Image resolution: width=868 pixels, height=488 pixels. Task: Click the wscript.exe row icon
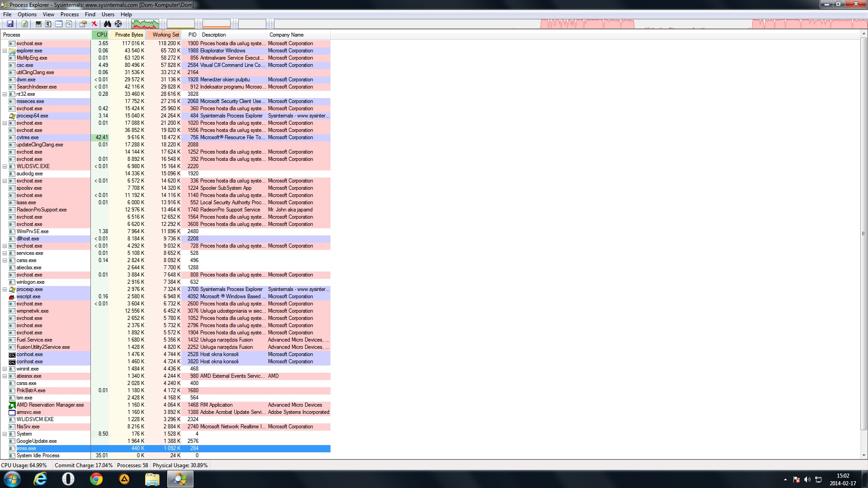coord(12,296)
